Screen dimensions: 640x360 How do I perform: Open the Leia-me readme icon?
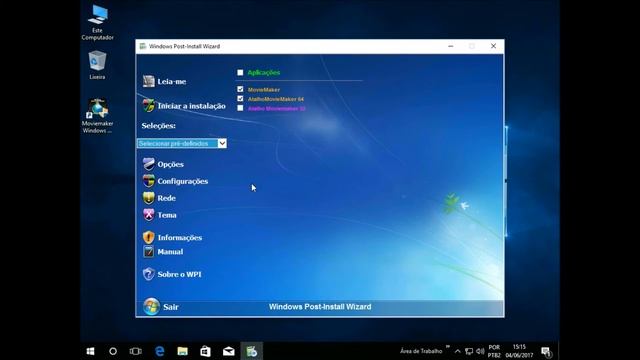149,81
